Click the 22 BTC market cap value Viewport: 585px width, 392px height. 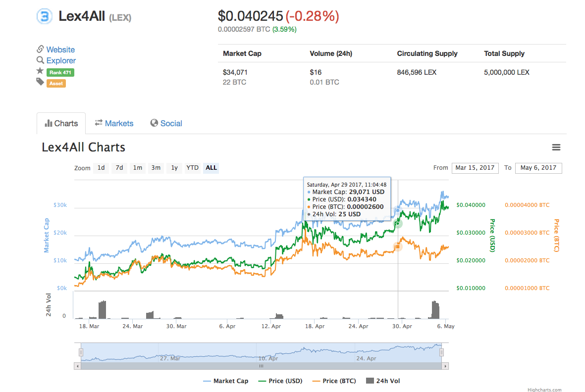234,82
